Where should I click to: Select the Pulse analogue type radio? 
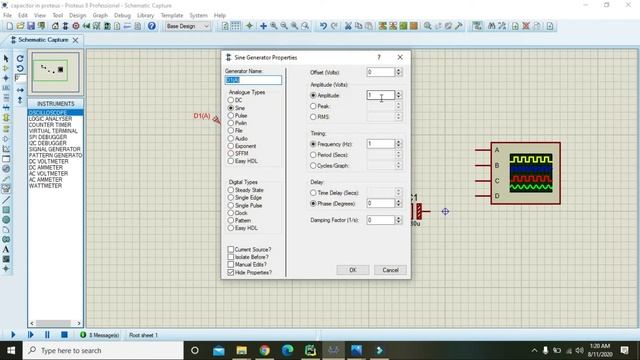(x=231, y=116)
